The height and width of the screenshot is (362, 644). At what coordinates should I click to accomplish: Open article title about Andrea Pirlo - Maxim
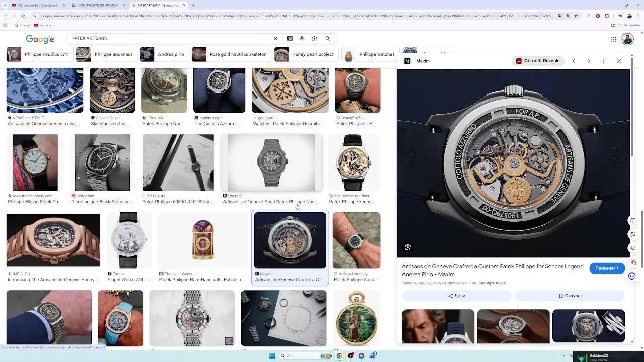pyautogui.click(x=493, y=270)
